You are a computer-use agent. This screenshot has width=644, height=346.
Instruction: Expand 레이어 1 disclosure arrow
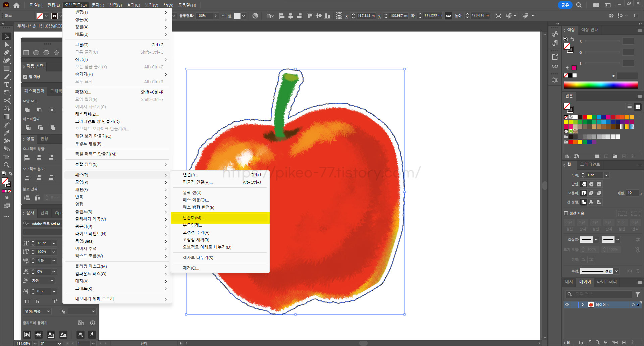coord(583,305)
